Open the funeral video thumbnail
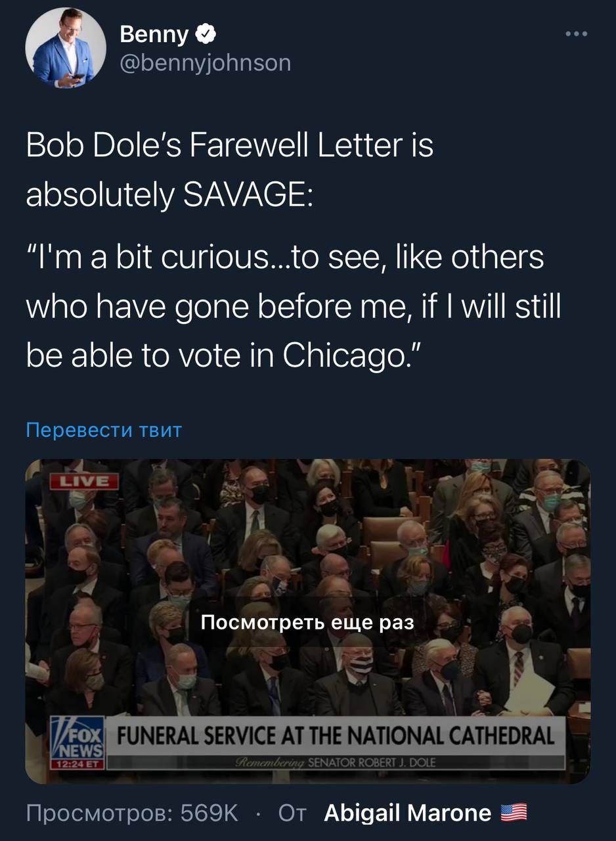The width and height of the screenshot is (616, 841). point(308,621)
